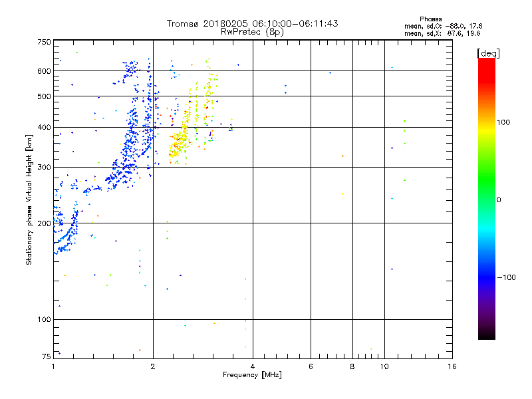Click the 'Frequency [MHz]' axis title

[x=252, y=375]
